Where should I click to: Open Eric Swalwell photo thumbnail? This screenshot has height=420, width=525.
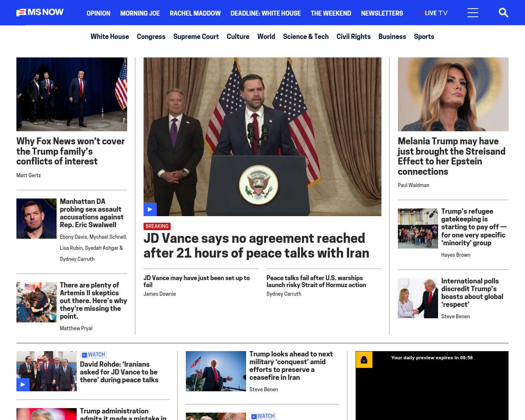click(x=37, y=219)
